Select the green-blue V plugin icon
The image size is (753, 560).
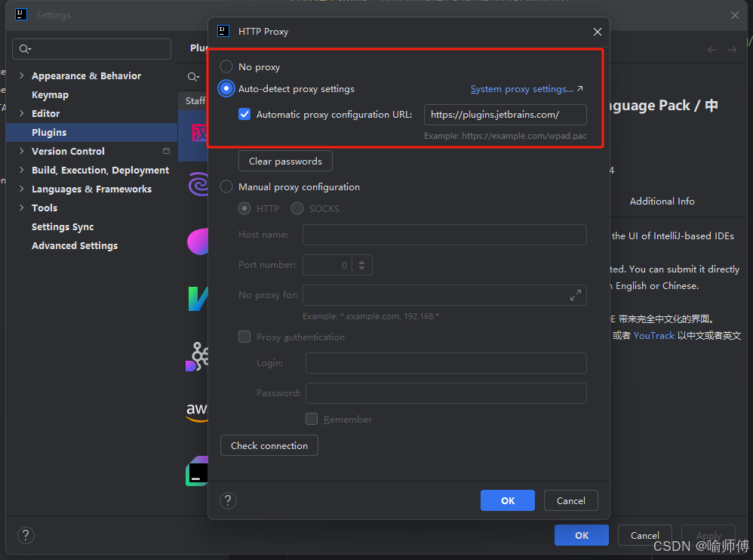tap(198, 299)
